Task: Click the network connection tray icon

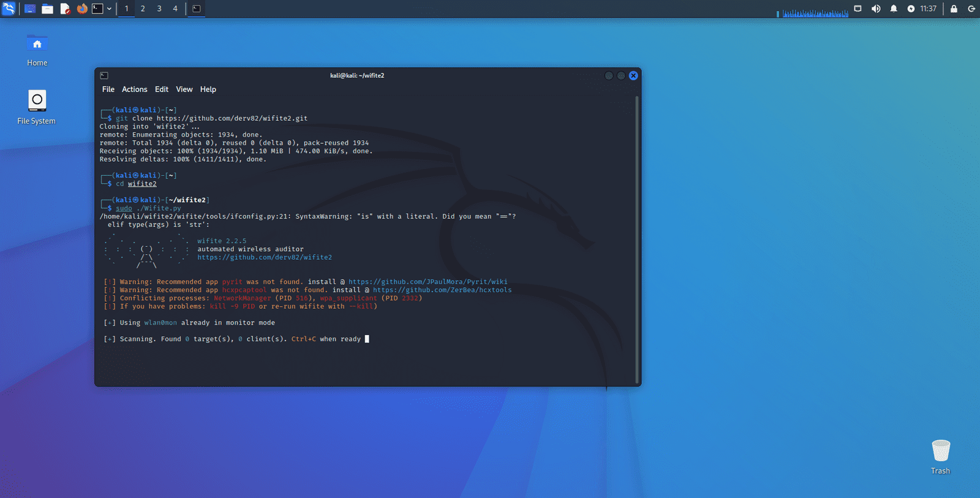Action: (x=858, y=9)
